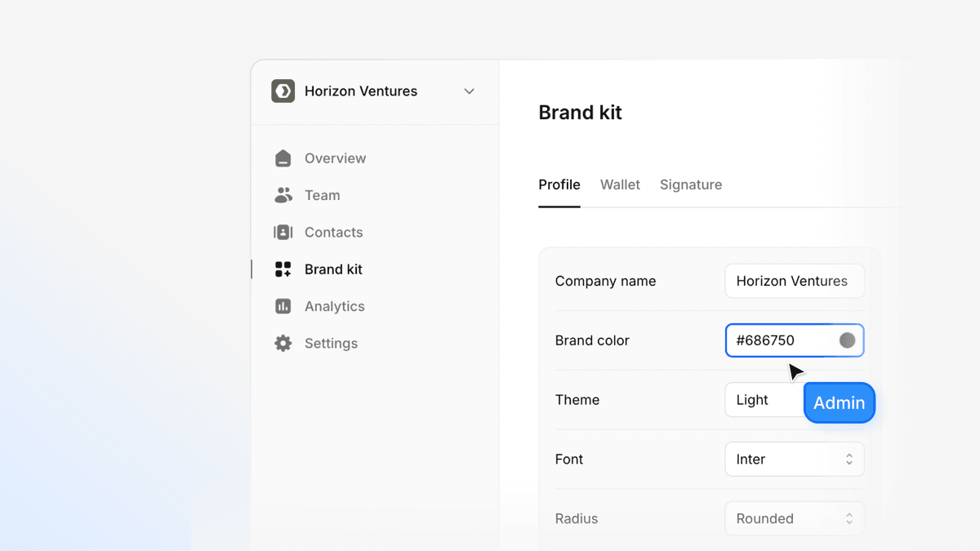Click the Brand kit squares icon
Viewport: 980px width, 551px height.
283,269
